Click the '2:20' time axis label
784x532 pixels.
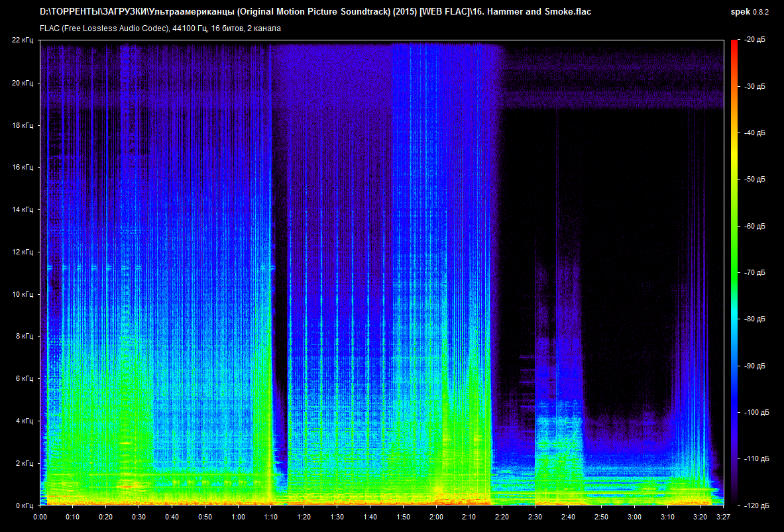(502, 517)
